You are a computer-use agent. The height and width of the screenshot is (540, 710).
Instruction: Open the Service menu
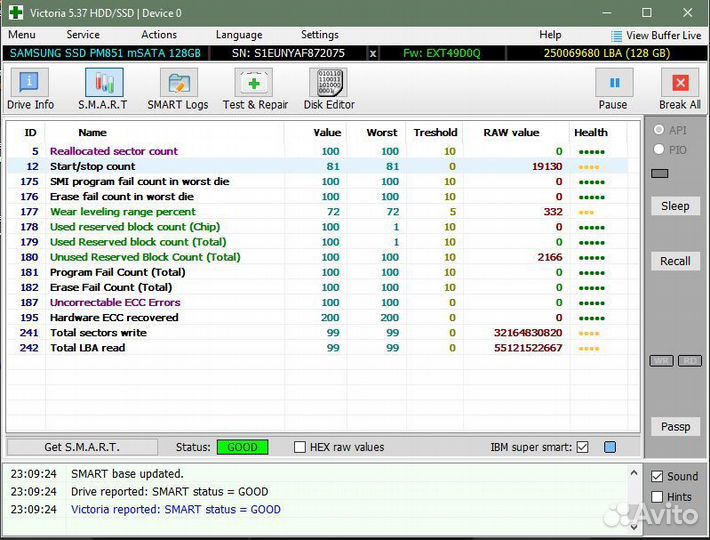point(83,35)
